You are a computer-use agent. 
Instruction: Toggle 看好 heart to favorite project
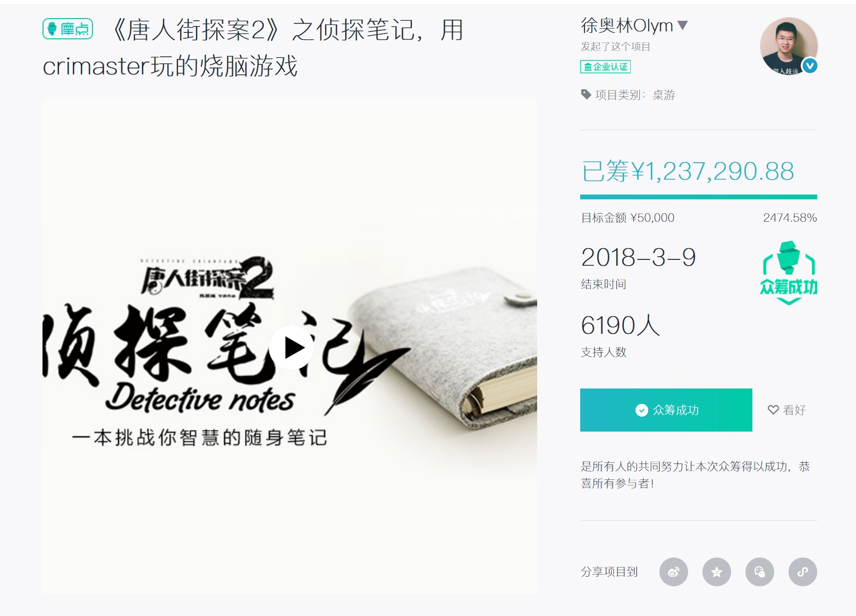787,410
